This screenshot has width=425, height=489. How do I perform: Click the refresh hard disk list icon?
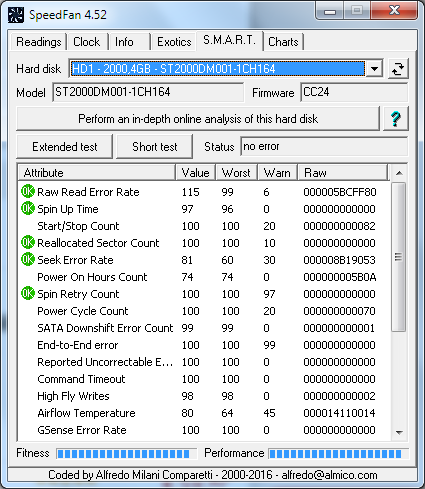[398, 69]
